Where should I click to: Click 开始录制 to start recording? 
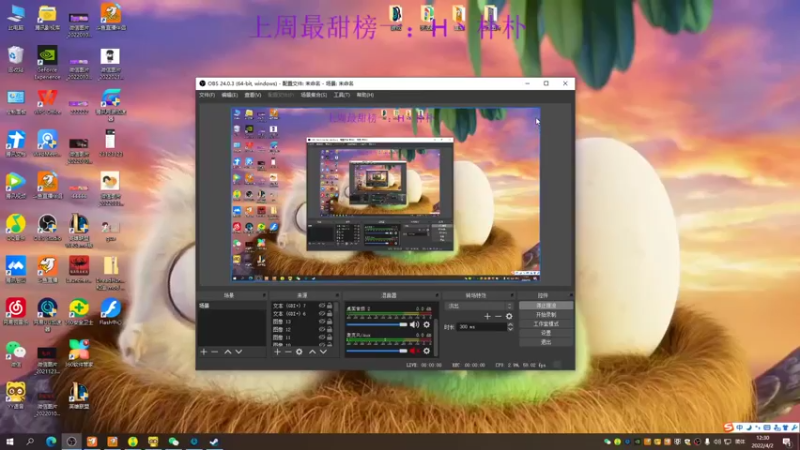point(546,315)
